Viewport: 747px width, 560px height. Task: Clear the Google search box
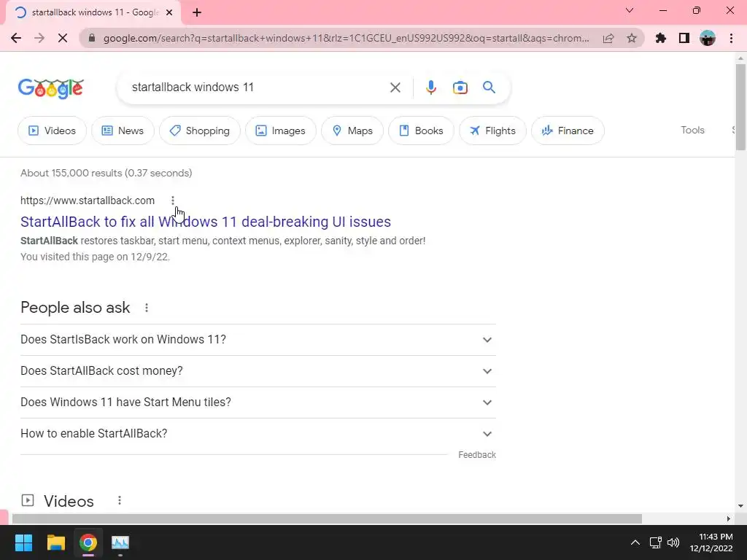tap(395, 87)
